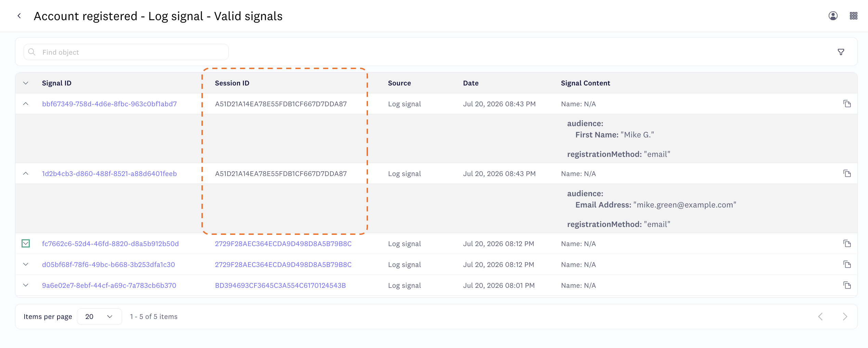Image resolution: width=868 pixels, height=348 pixels.
Task: Open signal d05bf68f-78f6-49bc-b668-3b253dfa1c30
Action: 108,265
